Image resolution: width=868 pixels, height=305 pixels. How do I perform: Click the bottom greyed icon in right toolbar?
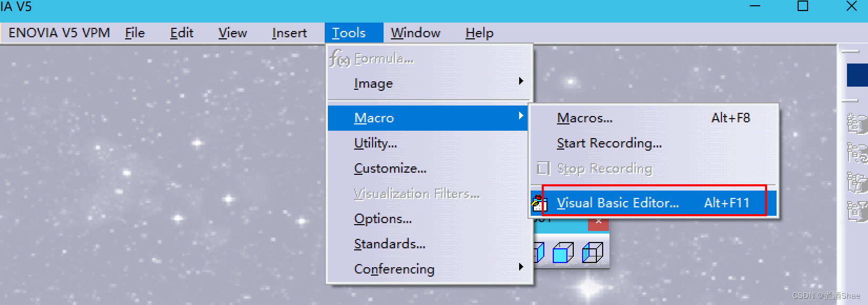point(856,212)
